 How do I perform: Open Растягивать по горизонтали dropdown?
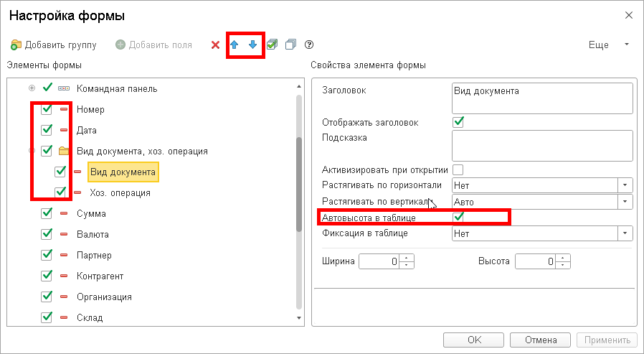626,185
